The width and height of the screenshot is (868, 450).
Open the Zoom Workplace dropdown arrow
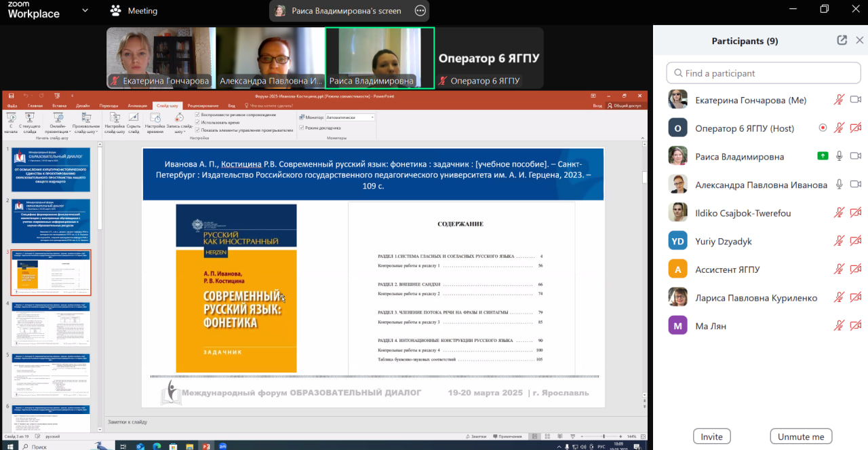tap(85, 11)
